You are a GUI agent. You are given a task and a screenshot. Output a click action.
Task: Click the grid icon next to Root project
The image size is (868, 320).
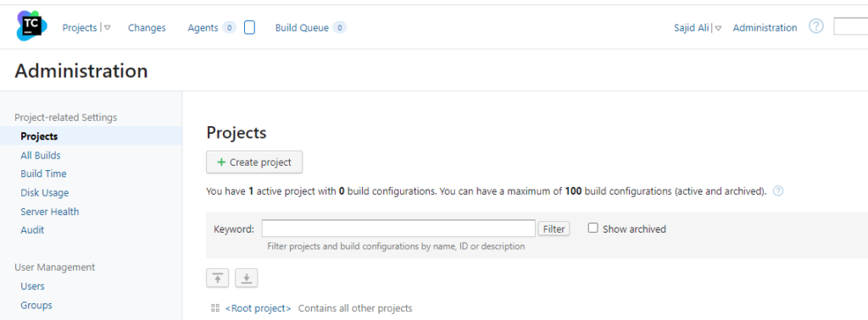pyautogui.click(x=215, y=308)
